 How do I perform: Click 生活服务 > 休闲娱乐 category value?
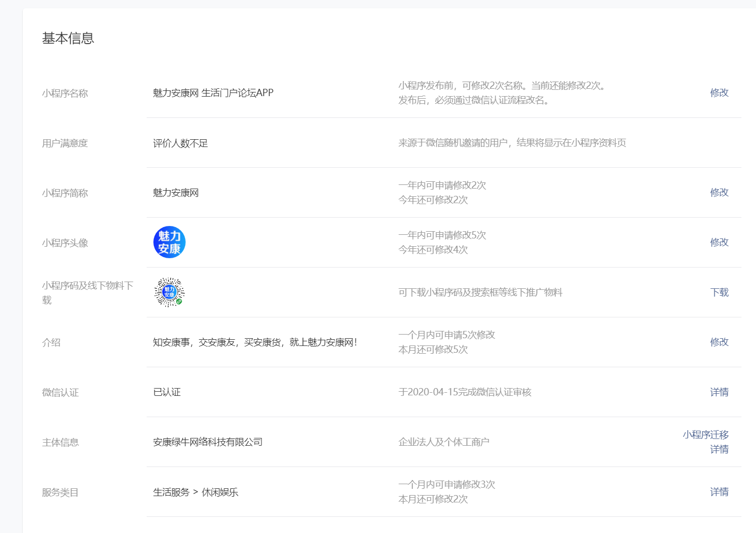coord(195,492)
